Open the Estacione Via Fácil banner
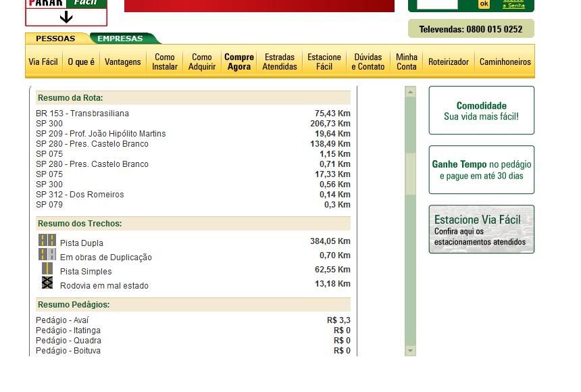581x392 pixels. click(x=481, y=229)
